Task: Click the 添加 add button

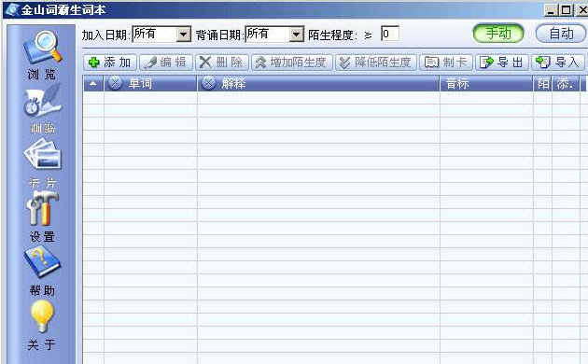Action: 110,63
